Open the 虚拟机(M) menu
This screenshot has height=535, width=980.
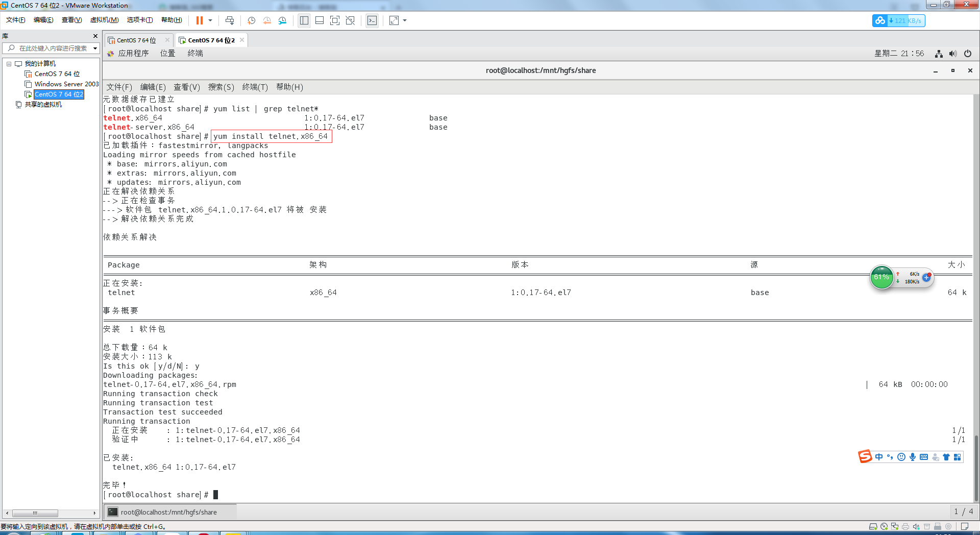[x=104, y=20]
